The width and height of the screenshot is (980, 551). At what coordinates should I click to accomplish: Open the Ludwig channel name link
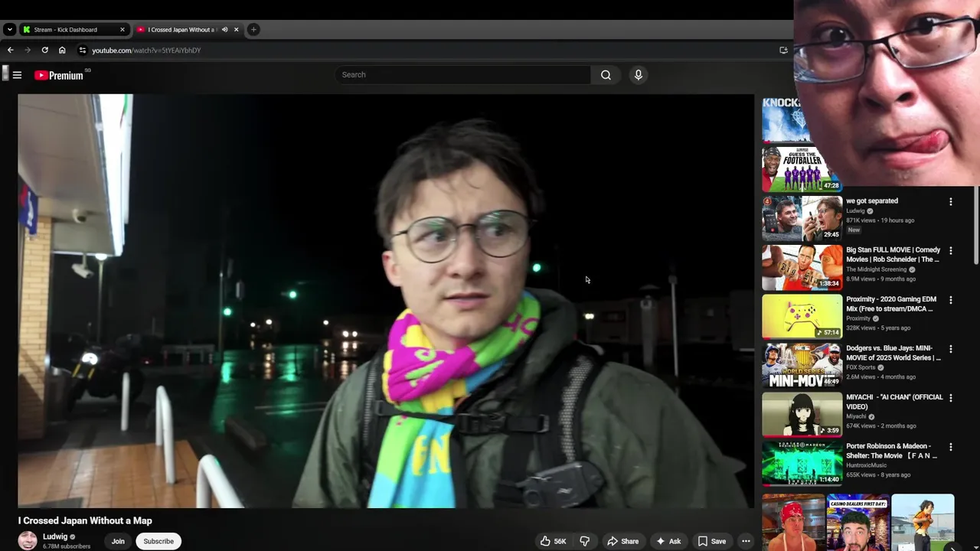point(55,536)
